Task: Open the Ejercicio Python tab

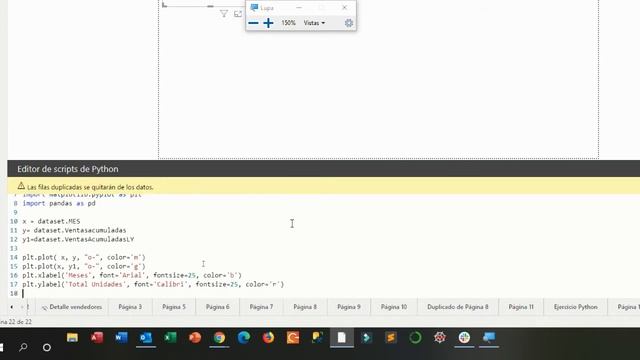Action: point(576,307)
